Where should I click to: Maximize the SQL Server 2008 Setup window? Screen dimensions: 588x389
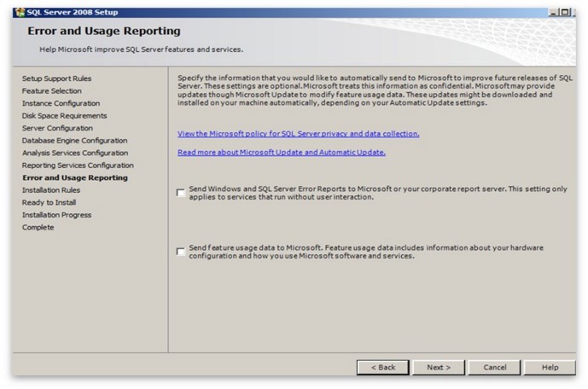coord(564,12)
